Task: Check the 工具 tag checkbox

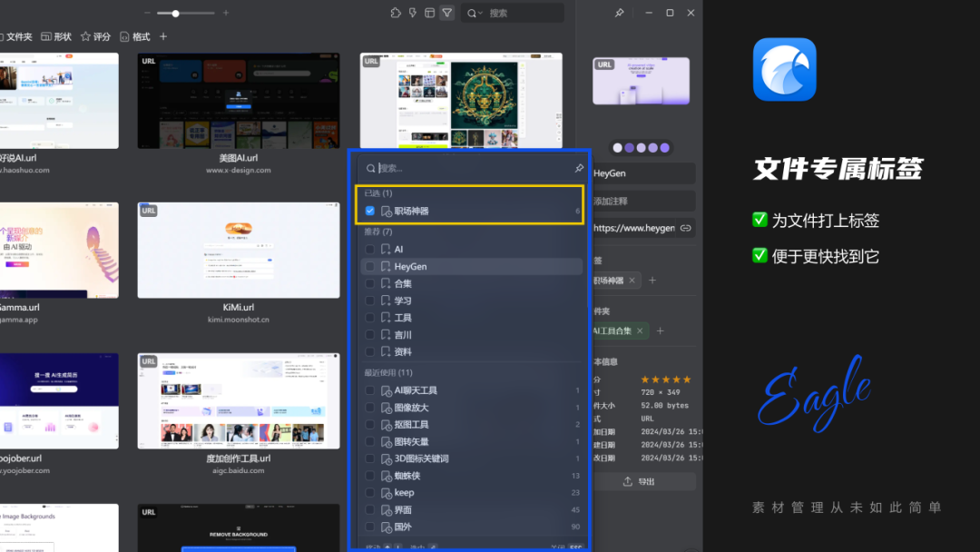Action: [x=370, y=318]
